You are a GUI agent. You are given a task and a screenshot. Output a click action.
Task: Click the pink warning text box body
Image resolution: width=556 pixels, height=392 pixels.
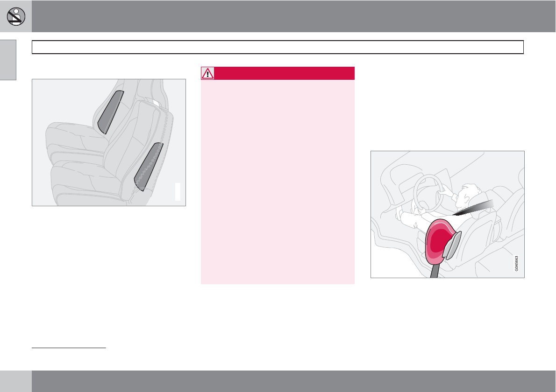278,182
